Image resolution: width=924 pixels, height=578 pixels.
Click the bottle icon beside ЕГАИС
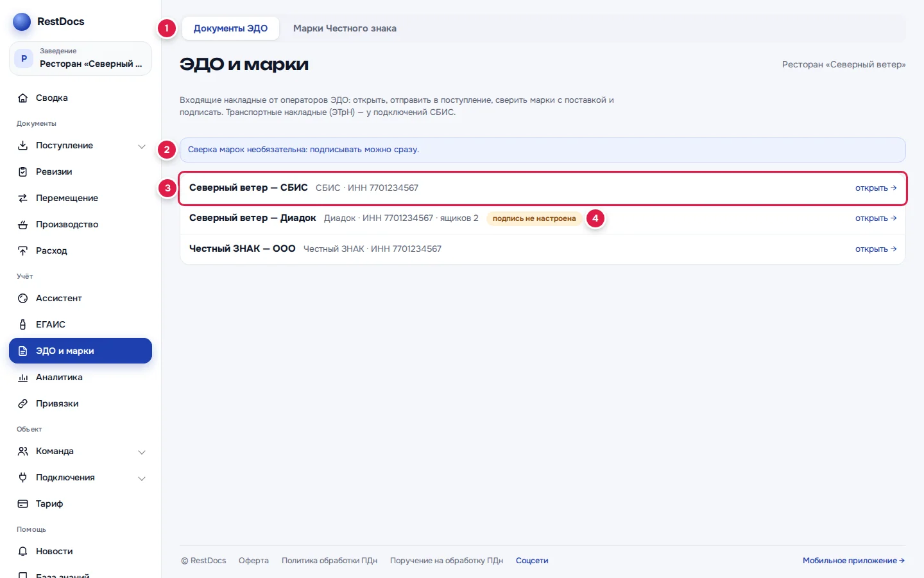pyautogui.click(x=23, y=325)
